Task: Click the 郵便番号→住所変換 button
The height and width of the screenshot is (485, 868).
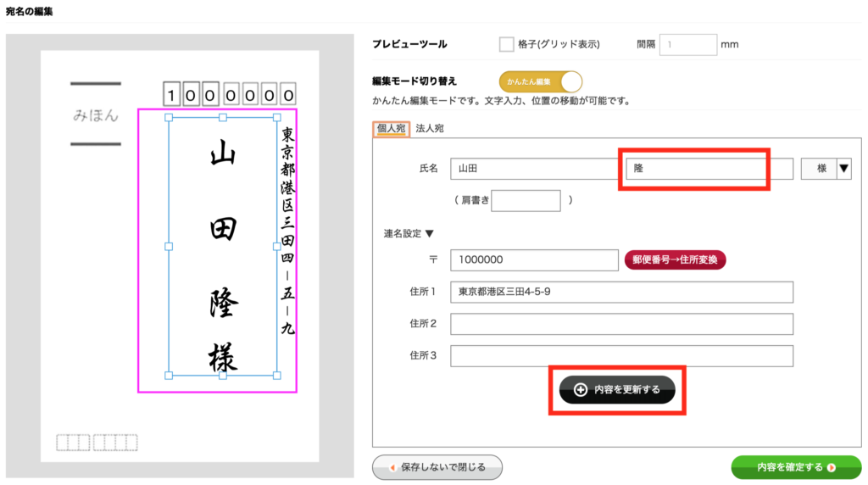Action: (x=675, y=259)
